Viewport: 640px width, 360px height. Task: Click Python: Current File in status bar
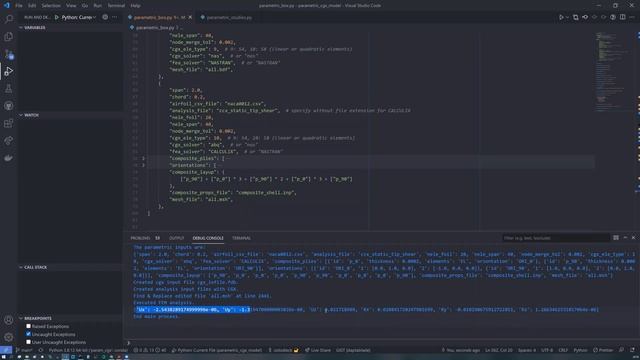click(217, 350)
